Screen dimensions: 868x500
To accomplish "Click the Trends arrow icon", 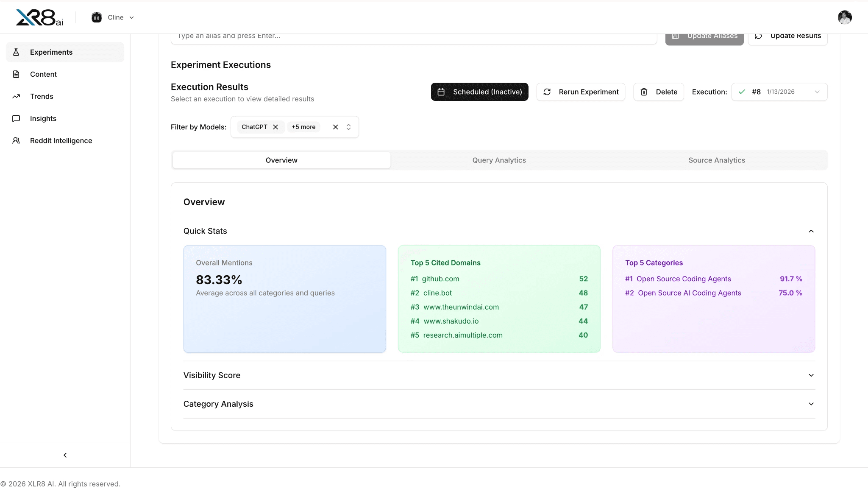I will (x=16, y=96).
